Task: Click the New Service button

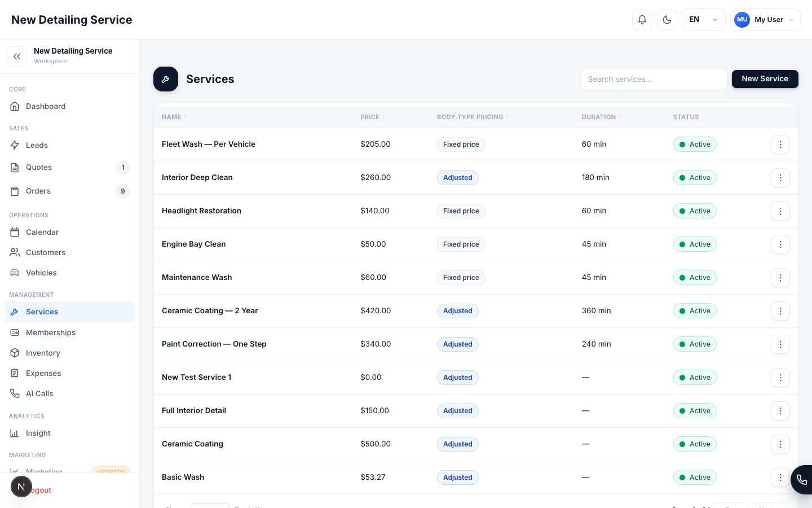Action: [x=765, y=79]
